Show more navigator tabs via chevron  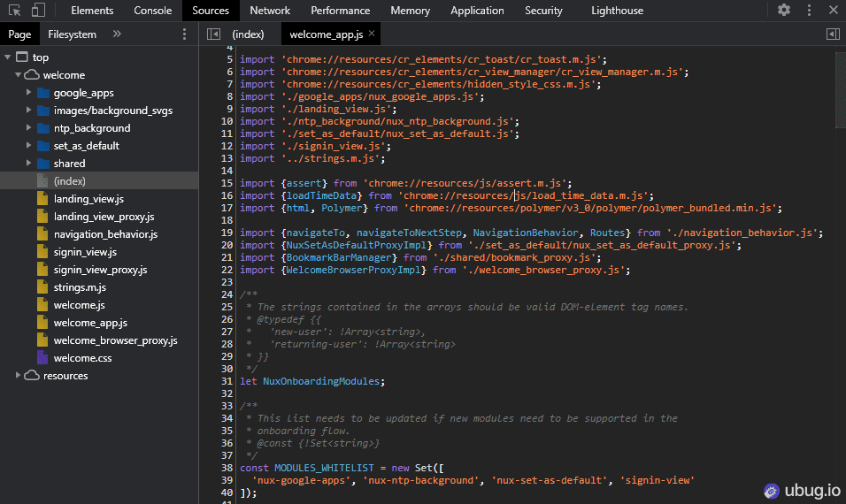tap(117, 34)
